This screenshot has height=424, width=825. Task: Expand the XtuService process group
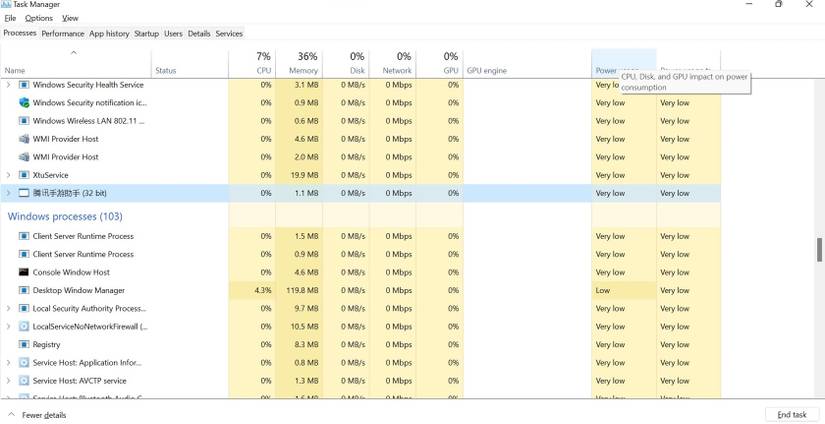tap(8, 175)
